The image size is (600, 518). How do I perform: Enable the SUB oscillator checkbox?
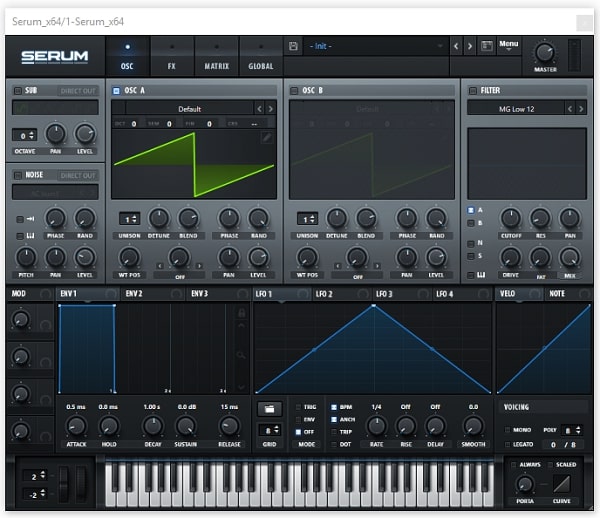[x=18, y=91]
